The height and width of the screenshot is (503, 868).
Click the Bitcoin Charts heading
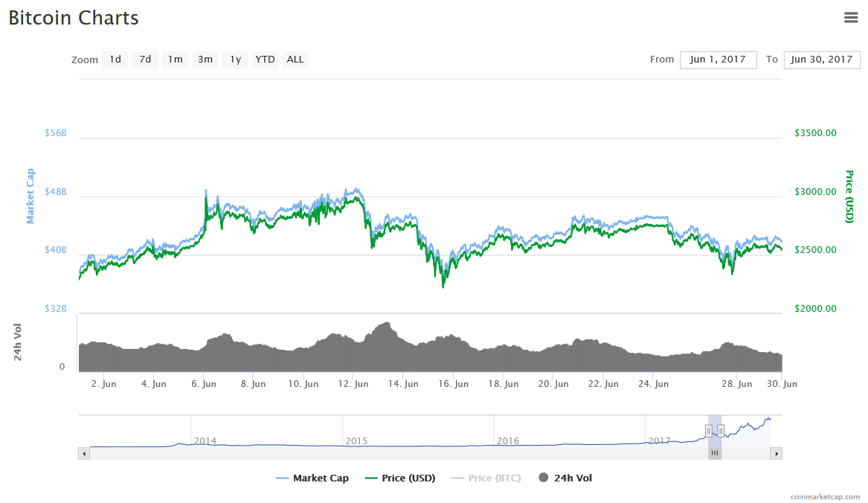(74, 18)
